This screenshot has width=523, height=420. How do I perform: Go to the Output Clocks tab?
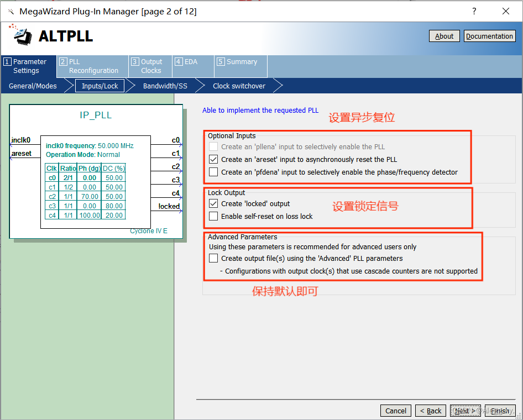(150, 66)
